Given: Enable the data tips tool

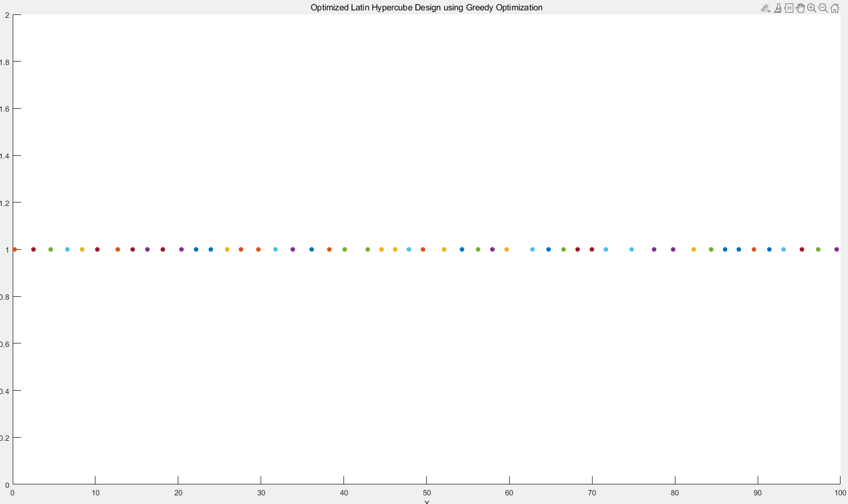Looking at the screenshot, I should coord(789,8).
